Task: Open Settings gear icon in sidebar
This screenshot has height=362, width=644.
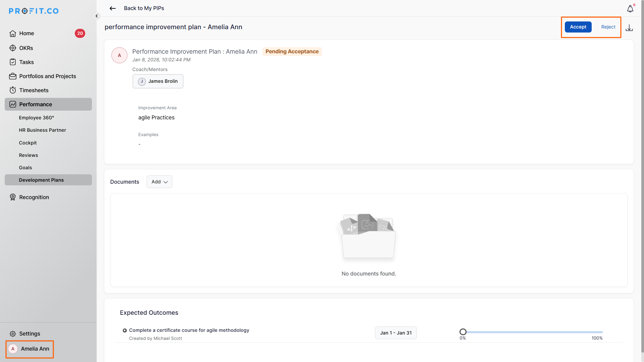Action: pyautogui.click(x=13, y=334)
